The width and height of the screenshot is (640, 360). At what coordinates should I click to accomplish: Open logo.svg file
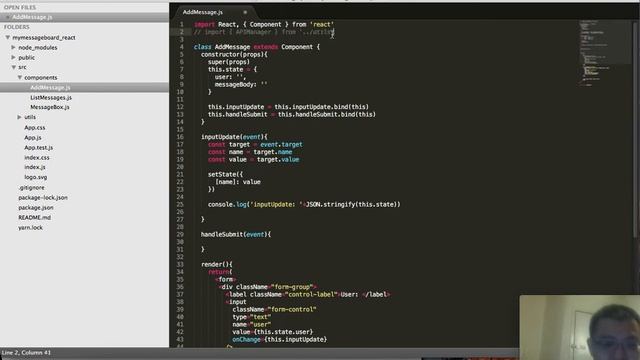36,178
